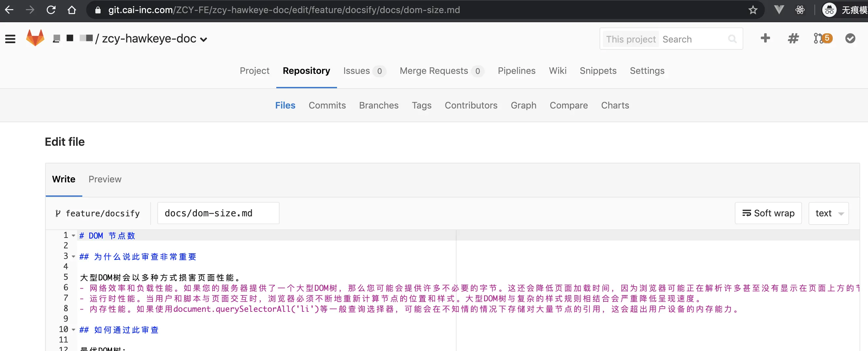Edit the docs/dom-size.md file path field
The width and height of the screenshot is (868, 351).
[218, 213]
